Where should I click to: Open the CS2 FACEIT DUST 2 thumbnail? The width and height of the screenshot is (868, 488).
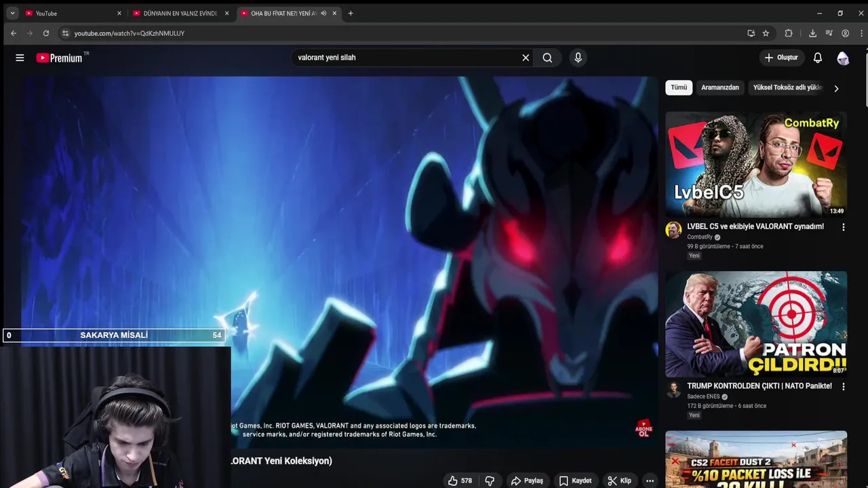click(x=756, y=459)
